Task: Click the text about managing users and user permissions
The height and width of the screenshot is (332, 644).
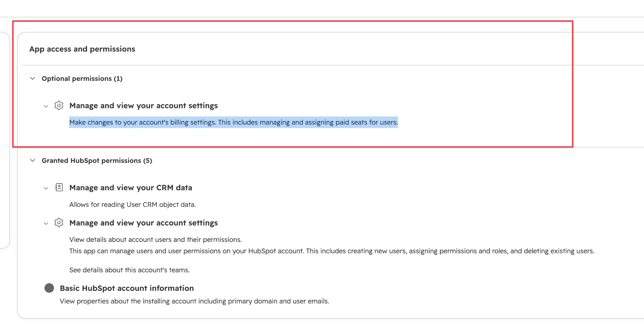Action: point(332,251)
